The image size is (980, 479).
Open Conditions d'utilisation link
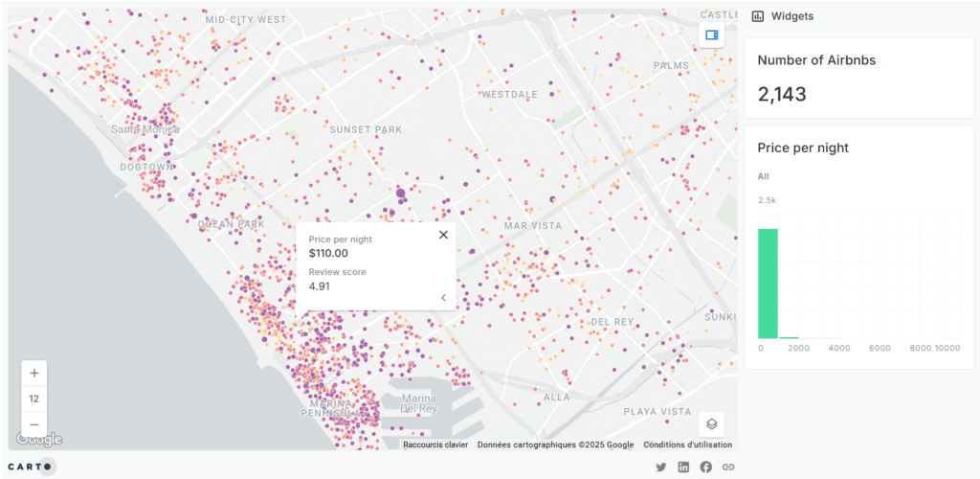[x=687, y=445]
